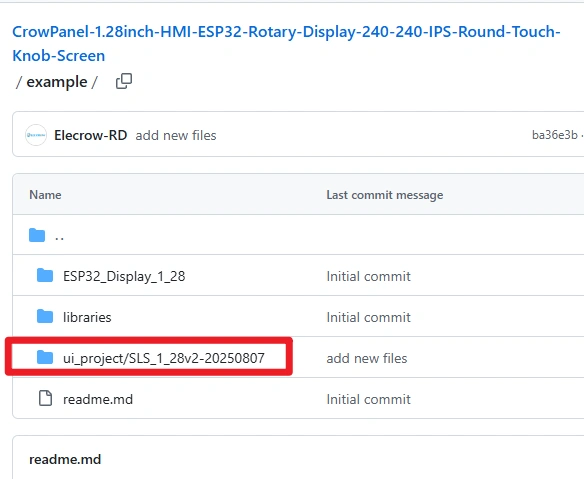Click the parent directory folder icon
Viewport: 584px width, 479px height.
(37, 235)
